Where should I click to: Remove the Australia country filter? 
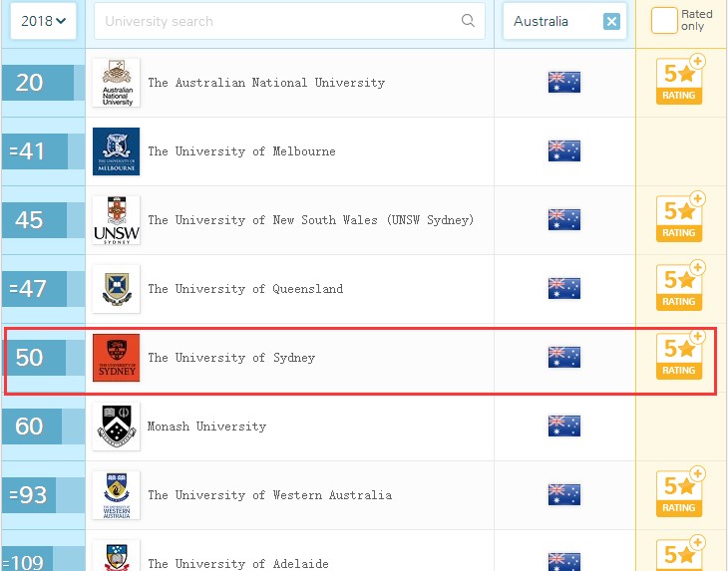tap(611, 22)
